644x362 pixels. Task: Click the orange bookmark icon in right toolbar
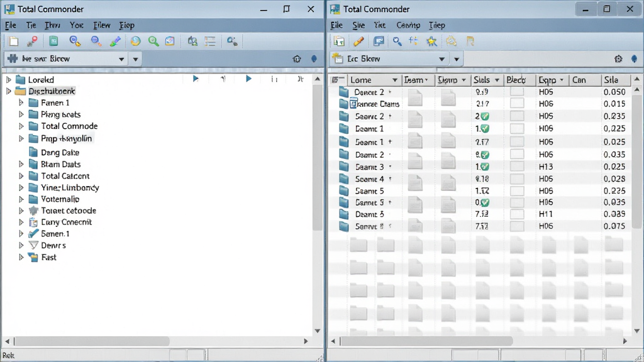click(470, 41)
